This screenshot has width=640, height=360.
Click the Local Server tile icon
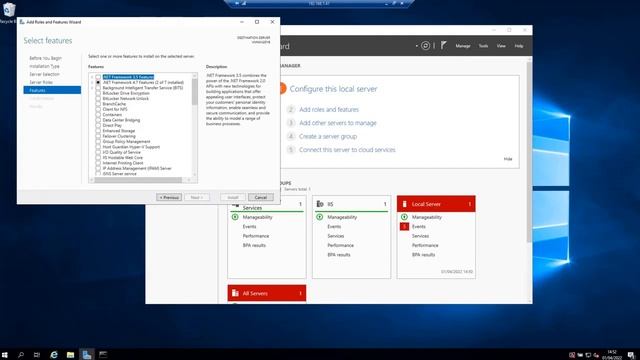tap(404, 204)
